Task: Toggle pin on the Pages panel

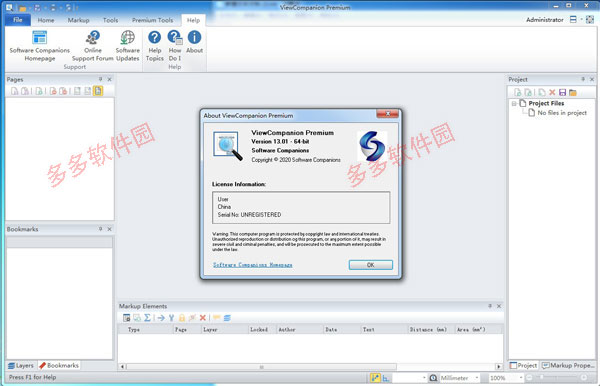Action: point(100,79)
